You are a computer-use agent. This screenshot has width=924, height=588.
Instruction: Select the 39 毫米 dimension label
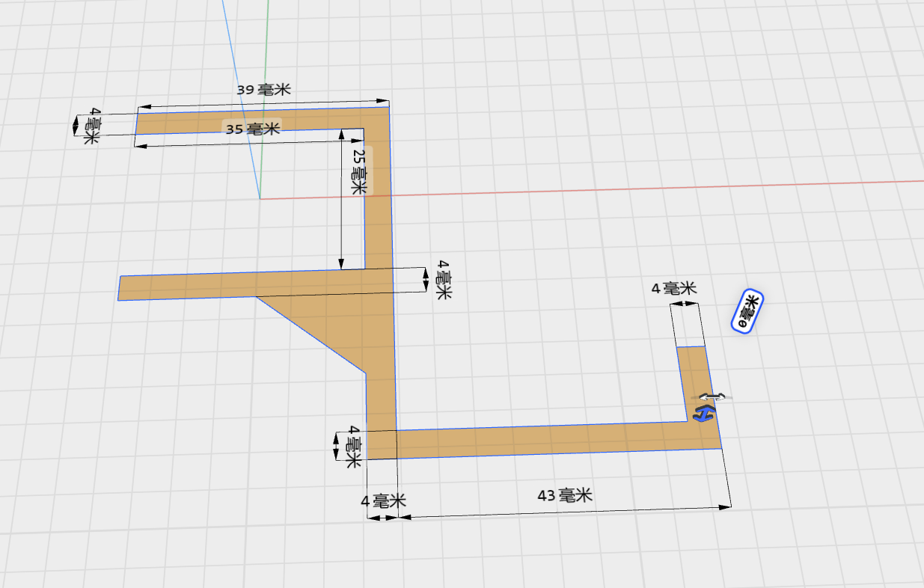pyautogui.click(x=263, y=90)
